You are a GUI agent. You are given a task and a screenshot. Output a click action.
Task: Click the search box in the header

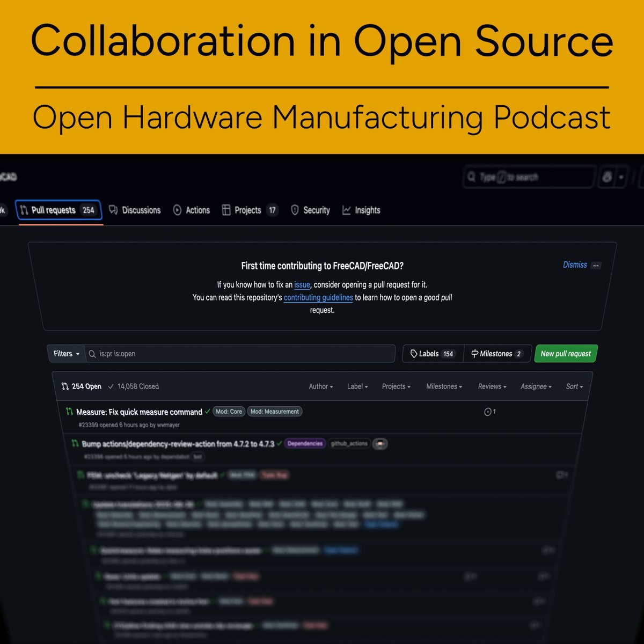coord(529,177)
